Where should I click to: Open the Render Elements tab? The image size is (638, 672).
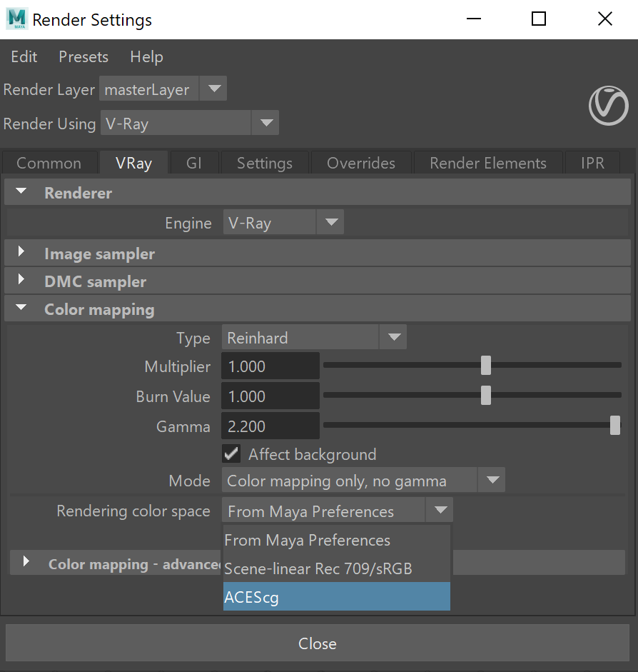(x=488, y=163)
